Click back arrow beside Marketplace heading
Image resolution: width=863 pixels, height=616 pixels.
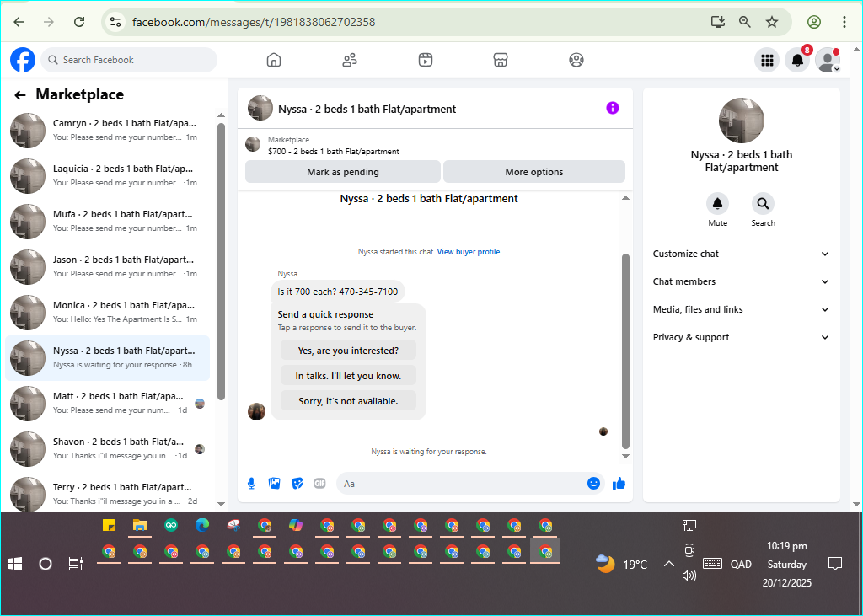(20, 95)
